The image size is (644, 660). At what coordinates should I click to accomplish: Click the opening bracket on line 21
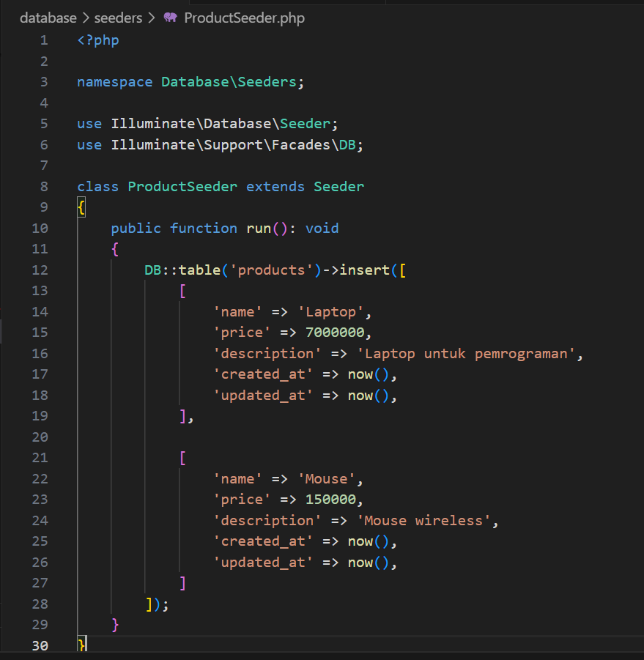coord(182,458)
